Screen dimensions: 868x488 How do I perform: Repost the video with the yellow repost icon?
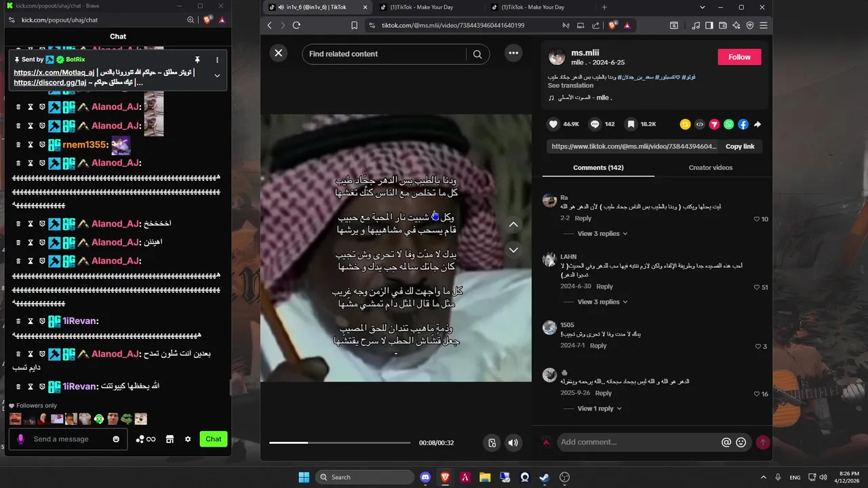click(x=685, y=124)
